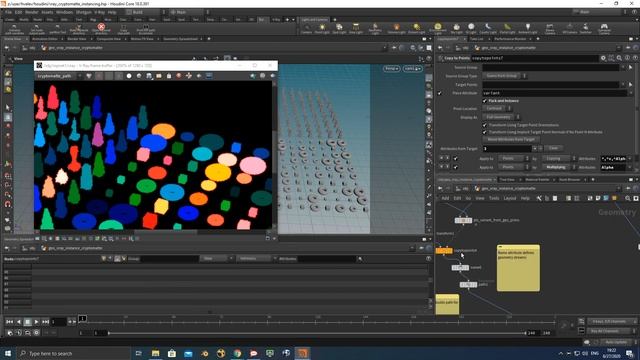Click the red X shelf tool icon

pos(101,27)
